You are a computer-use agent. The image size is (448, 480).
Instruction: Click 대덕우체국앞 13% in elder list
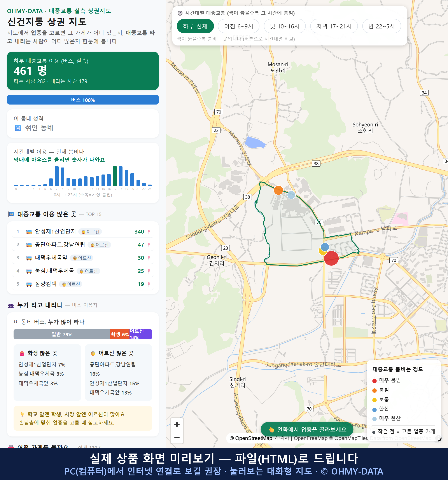tap(111, 393)
